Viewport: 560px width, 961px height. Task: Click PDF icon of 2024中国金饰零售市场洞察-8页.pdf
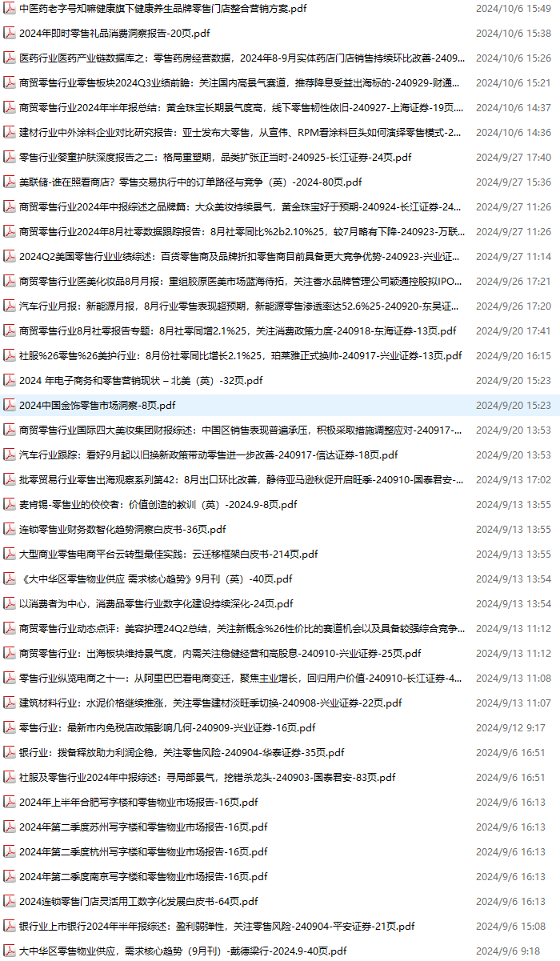(x=10, y=406)
